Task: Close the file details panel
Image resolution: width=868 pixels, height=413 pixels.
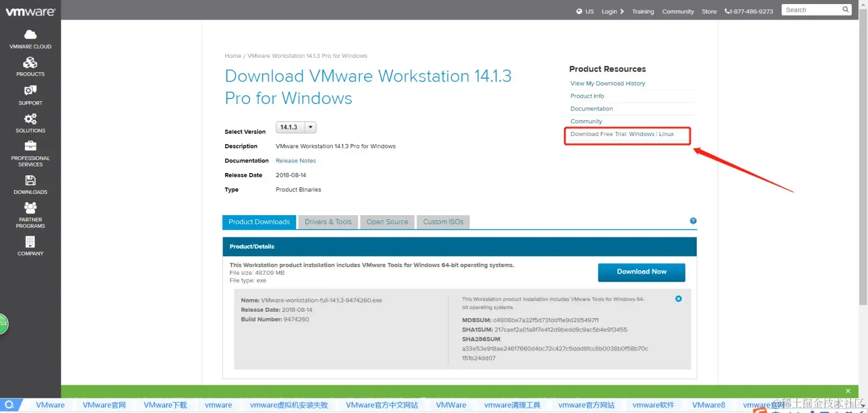Action: [x=678, y=299]
